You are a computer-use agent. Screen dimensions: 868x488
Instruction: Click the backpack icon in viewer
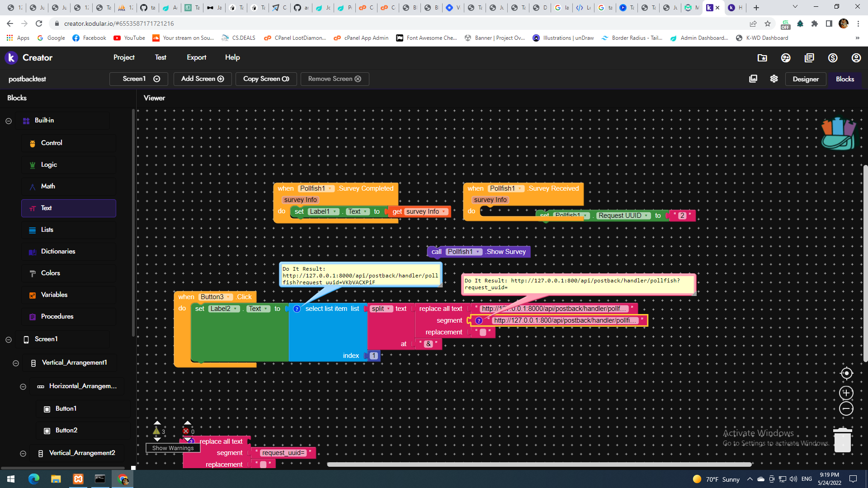838,133
